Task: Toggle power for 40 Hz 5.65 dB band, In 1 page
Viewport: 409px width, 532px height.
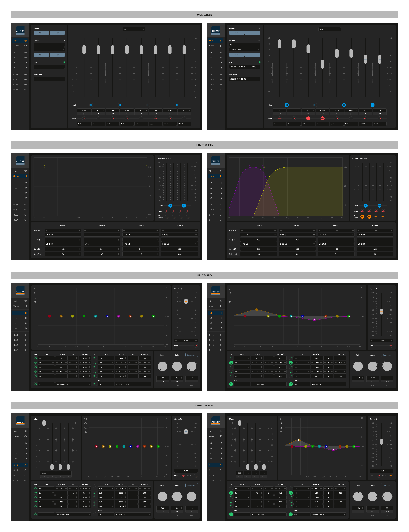Action: pos(231,363)
